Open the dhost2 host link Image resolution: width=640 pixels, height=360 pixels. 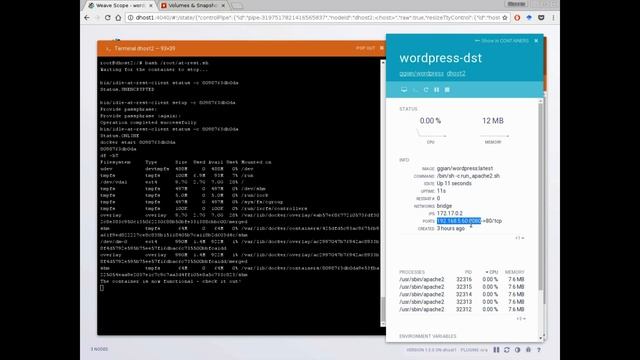pyautogui.click(x=456, y=73)
